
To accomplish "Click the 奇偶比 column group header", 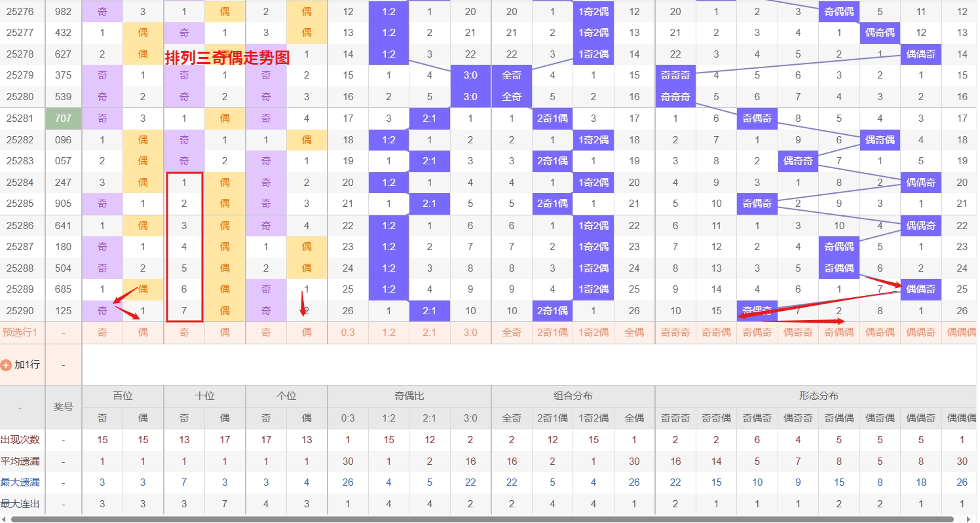I will click(409, 396).
